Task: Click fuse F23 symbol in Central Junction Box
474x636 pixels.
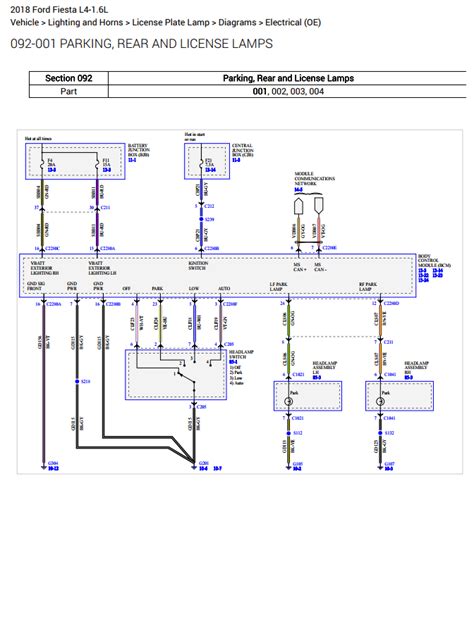Action: point(201,164)
